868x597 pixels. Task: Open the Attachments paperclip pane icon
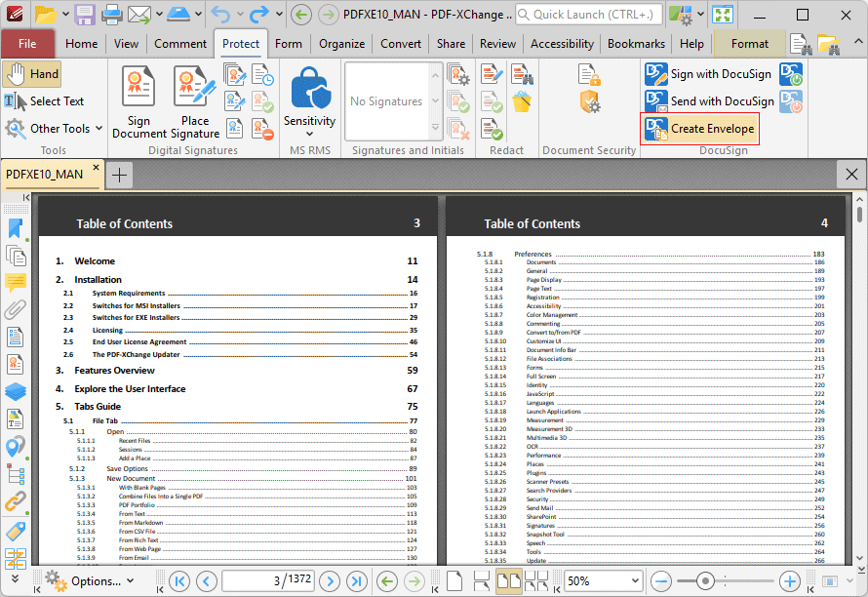tap(16, 309)
